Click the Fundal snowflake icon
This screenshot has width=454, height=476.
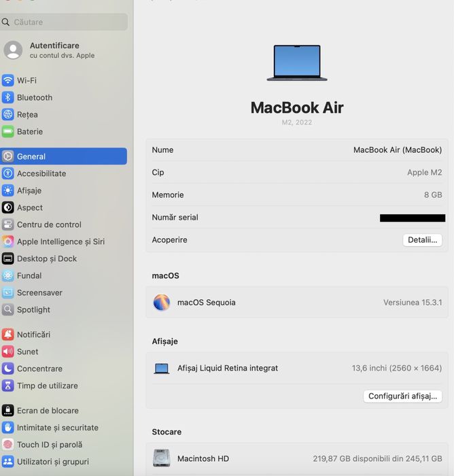click(x=7, y=275)
